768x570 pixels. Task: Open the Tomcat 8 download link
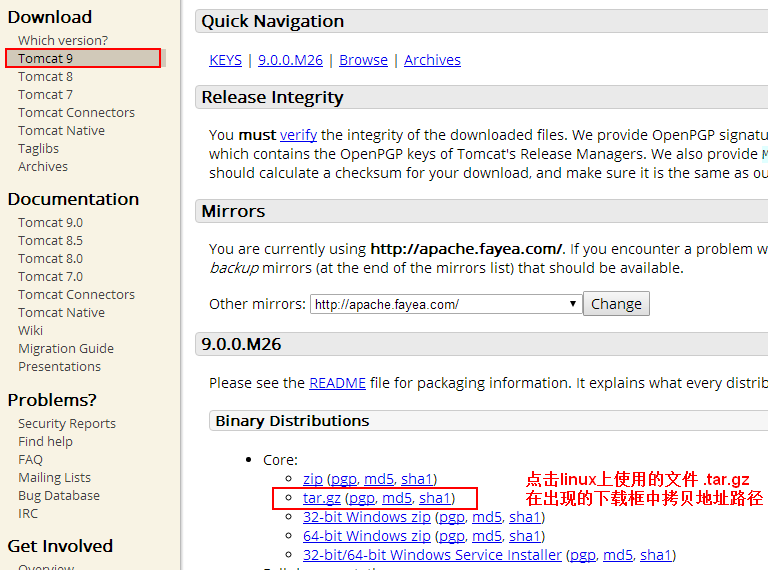pos(45,77)
